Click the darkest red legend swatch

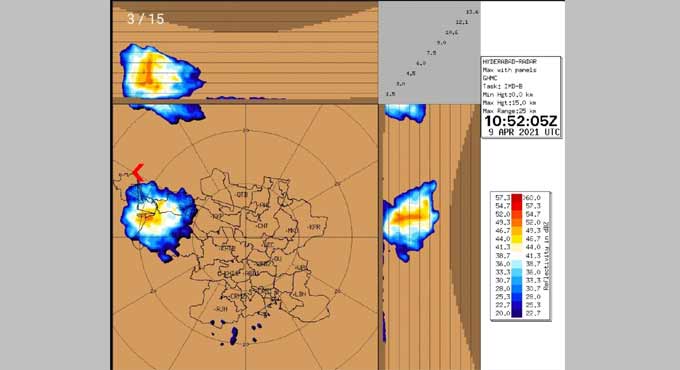pyautogui.click(x=517, y=198)
